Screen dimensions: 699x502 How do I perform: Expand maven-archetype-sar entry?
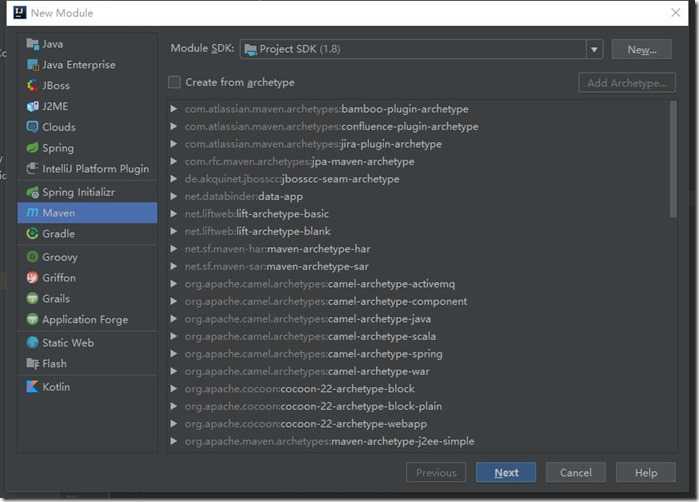click(173, 266)
